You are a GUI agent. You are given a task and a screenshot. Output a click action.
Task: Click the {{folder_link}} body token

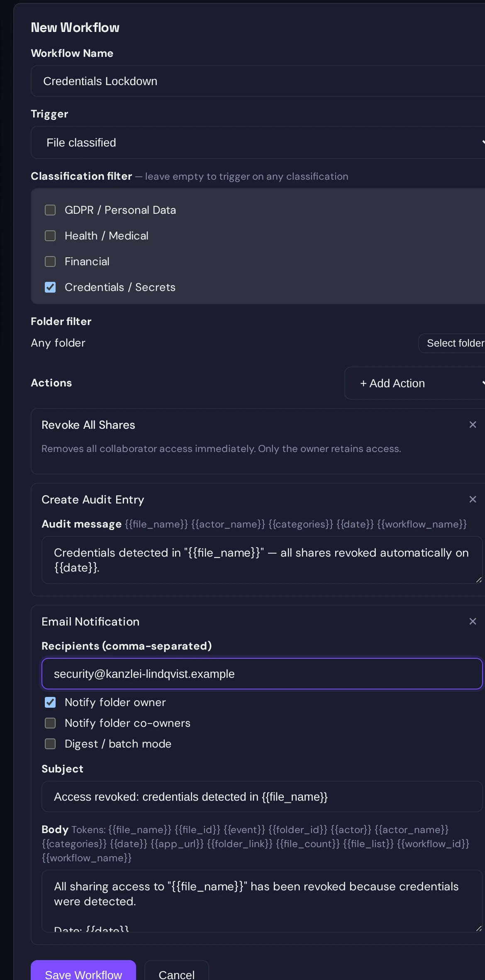[x=239, y=844]
